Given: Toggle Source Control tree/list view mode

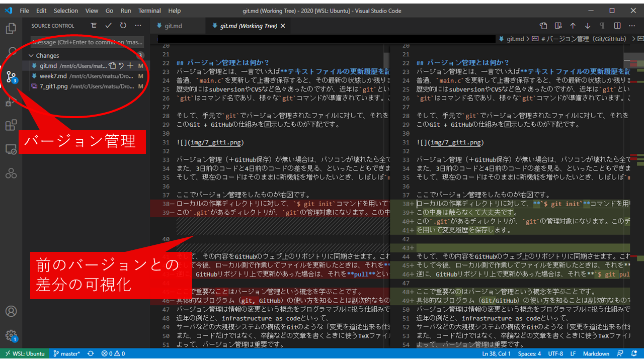Looking at the screenshot, I should 94,26.
